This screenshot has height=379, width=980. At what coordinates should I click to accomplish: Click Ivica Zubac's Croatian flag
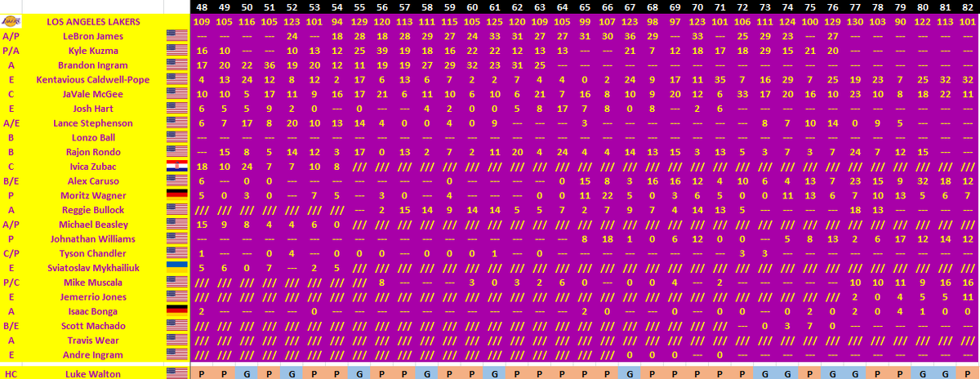click(x=176, y=167)
